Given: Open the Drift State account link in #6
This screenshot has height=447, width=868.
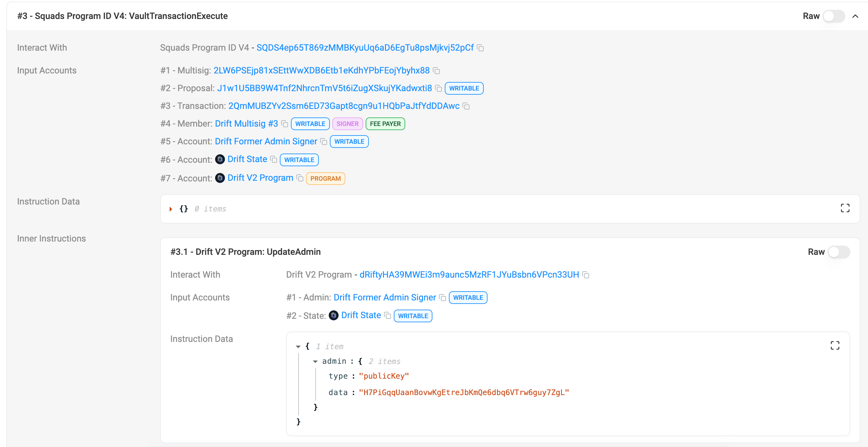Looking at the screenshot, I should coord(247,159).
